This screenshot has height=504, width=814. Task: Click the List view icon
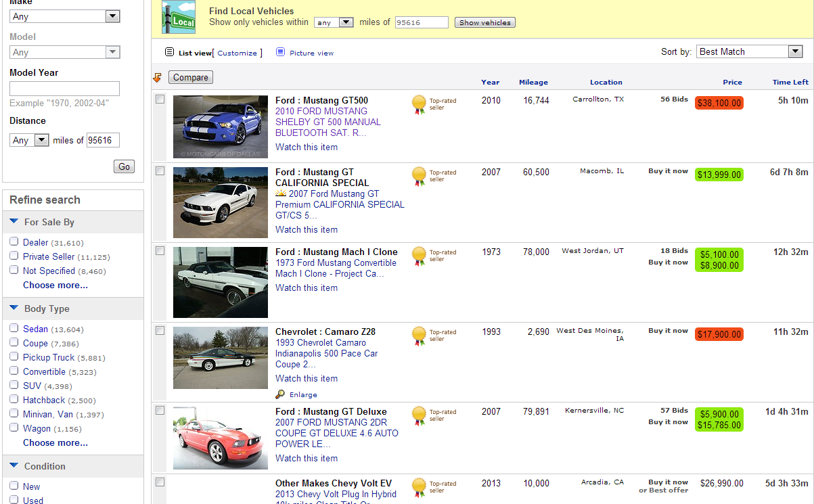coord(170,52)
